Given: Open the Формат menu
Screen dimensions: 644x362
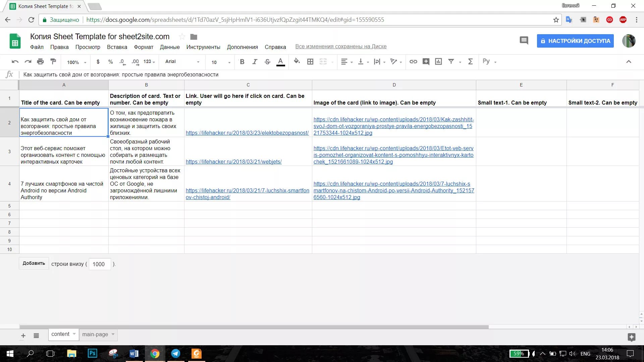Looking at the screenshot, I should tap(143, 47).
